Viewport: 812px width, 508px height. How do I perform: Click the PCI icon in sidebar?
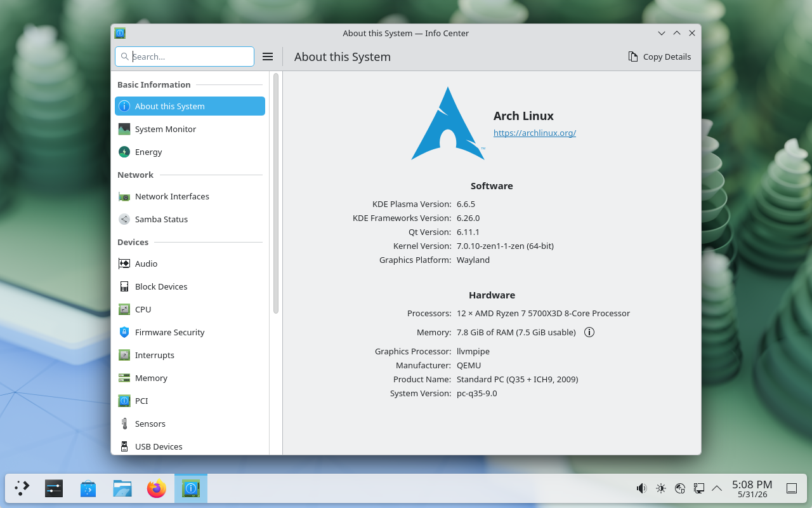click(124, 401)
